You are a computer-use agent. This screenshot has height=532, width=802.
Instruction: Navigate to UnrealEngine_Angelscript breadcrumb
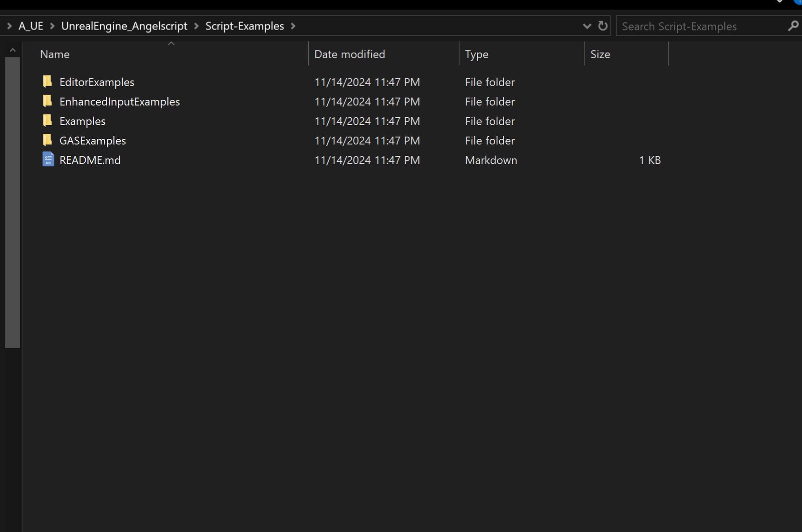(x=124, y=26)
